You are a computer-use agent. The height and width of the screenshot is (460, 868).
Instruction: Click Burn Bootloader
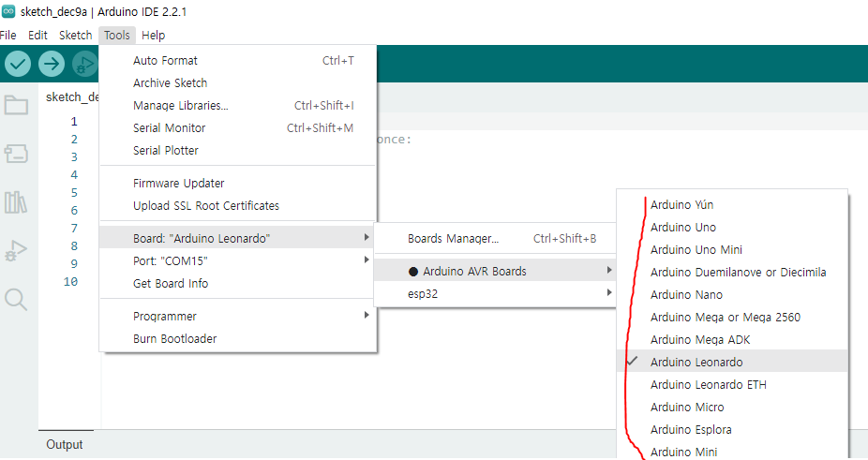click(238, 339)
